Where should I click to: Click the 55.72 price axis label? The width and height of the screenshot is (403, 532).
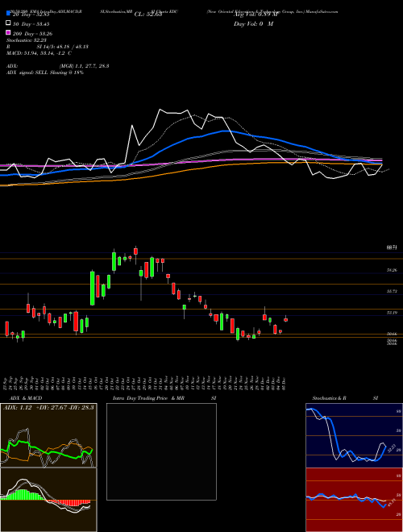(x=392, y=292)
